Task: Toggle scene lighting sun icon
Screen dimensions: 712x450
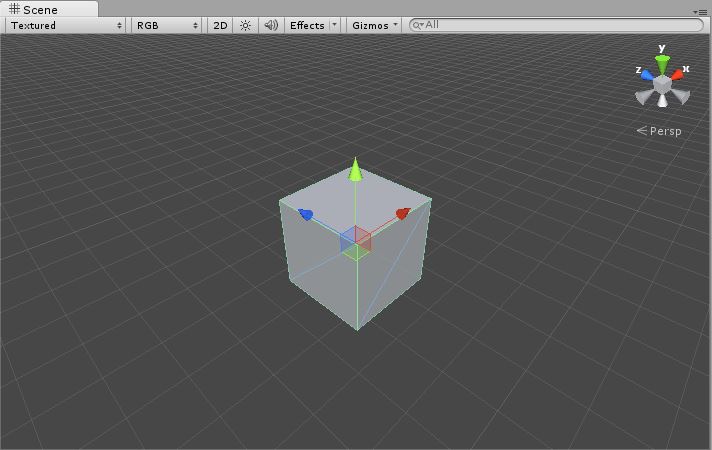Action: pyautogui.click(x=245, y=25)
